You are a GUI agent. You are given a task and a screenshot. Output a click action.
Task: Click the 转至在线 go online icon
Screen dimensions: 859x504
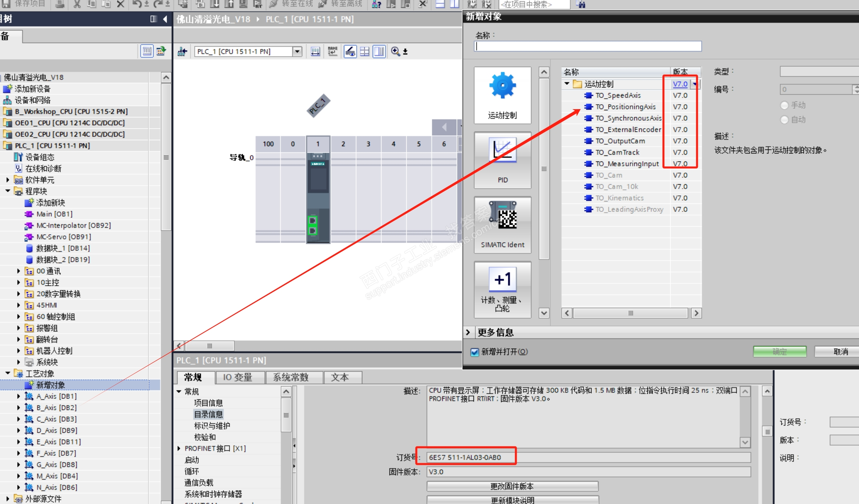pos(274,4)
